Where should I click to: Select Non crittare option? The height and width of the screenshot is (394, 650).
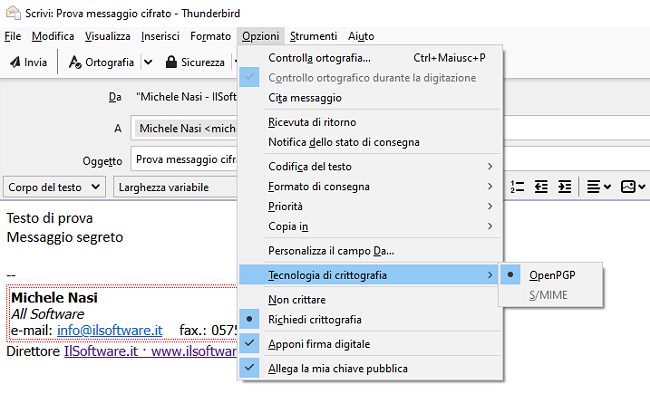tap(371, 300)
